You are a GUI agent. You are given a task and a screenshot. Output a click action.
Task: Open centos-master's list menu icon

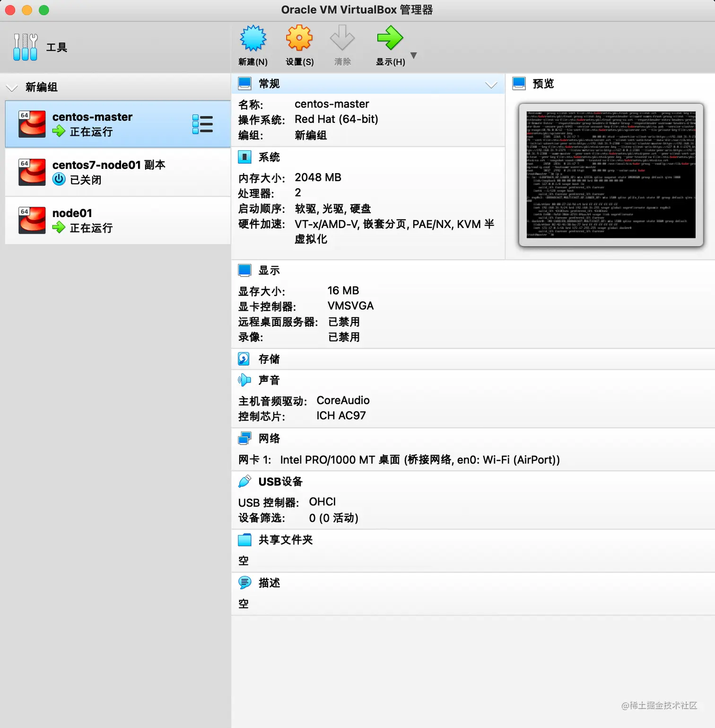[202, 124]
